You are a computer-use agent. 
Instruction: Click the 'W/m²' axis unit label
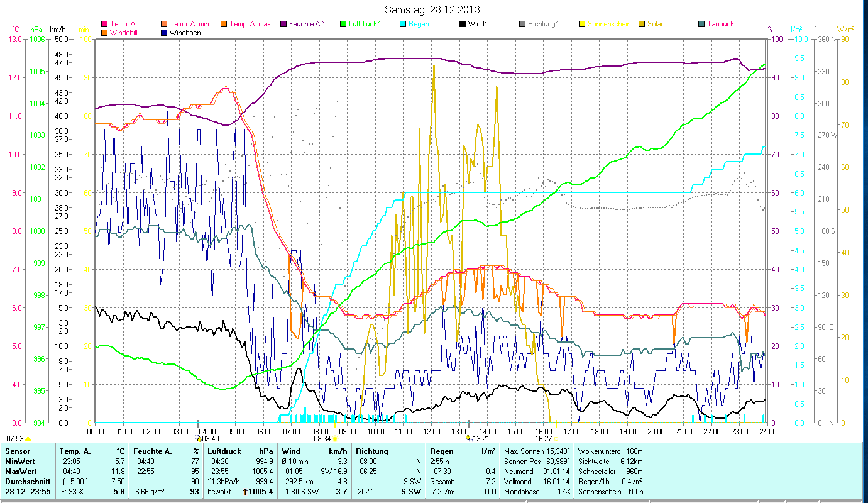pos(846,30)
